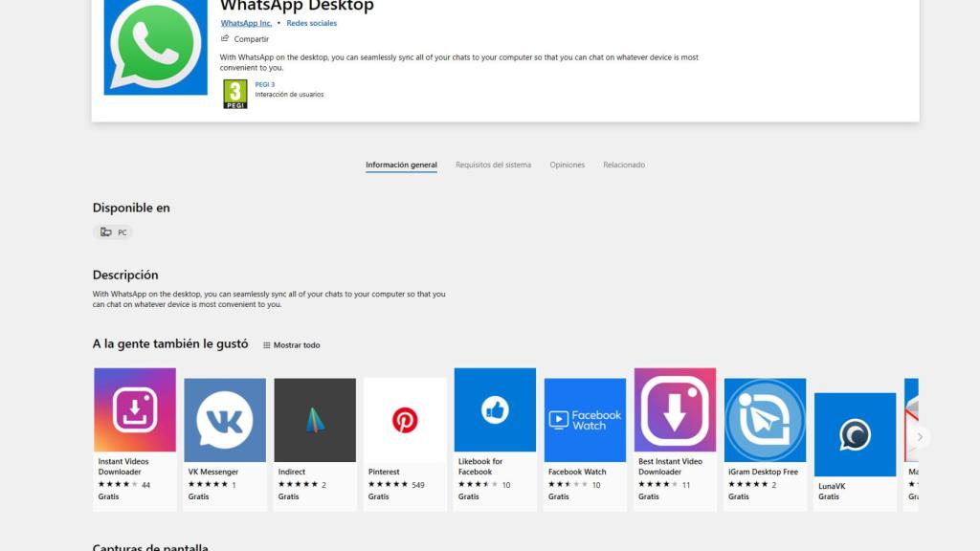Open the Pinterest app icon

[x=405, y=420]
